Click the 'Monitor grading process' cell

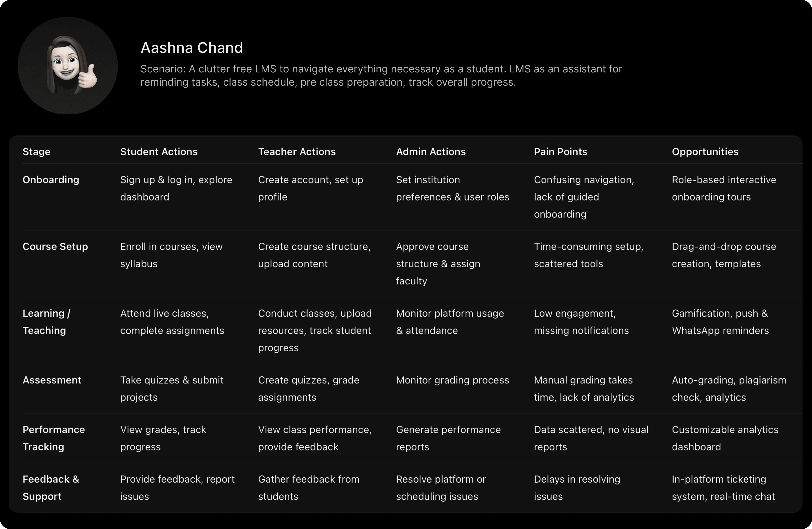click(x=452, y=380)
